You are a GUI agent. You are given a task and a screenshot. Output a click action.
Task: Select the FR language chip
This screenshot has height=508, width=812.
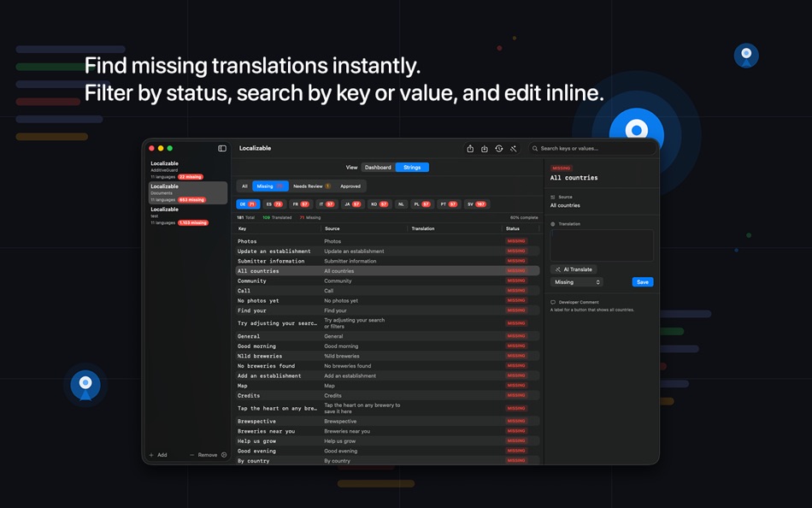click(301, 204)
